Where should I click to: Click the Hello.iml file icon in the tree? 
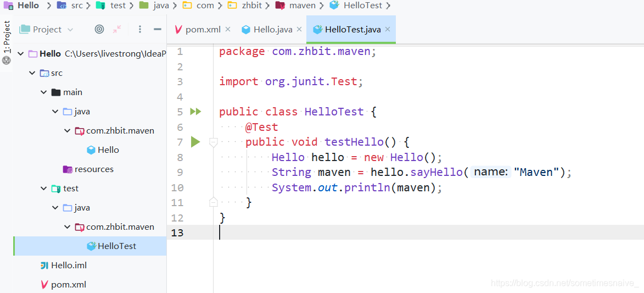(44, 266)
